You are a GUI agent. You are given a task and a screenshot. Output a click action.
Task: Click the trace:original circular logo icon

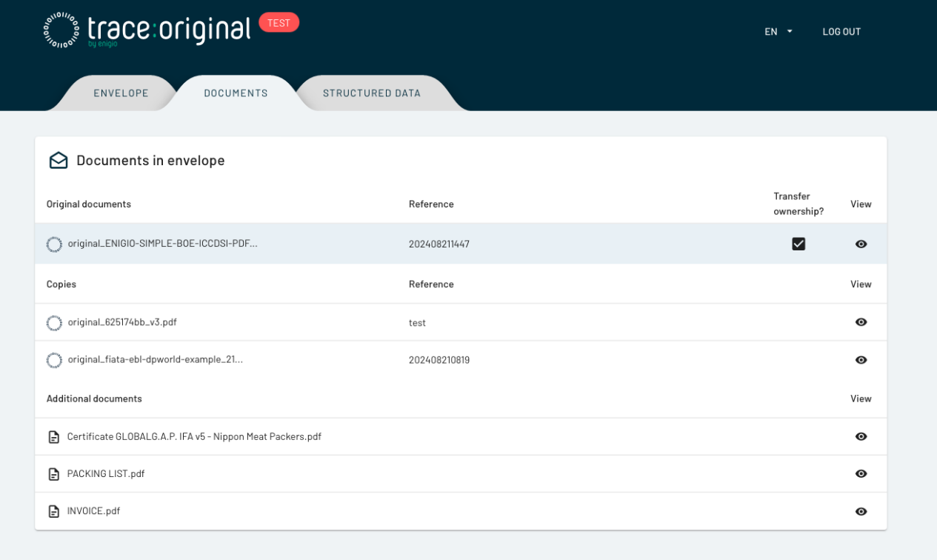point(61,31)
